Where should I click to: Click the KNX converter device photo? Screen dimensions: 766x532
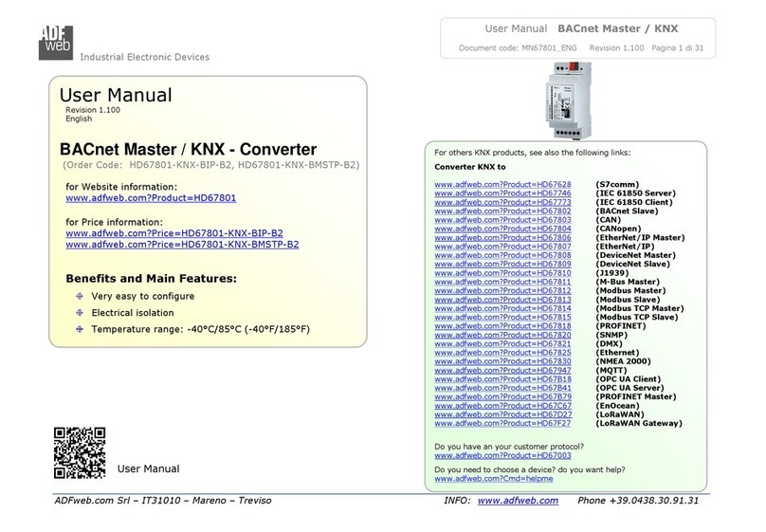click(569, 101)
